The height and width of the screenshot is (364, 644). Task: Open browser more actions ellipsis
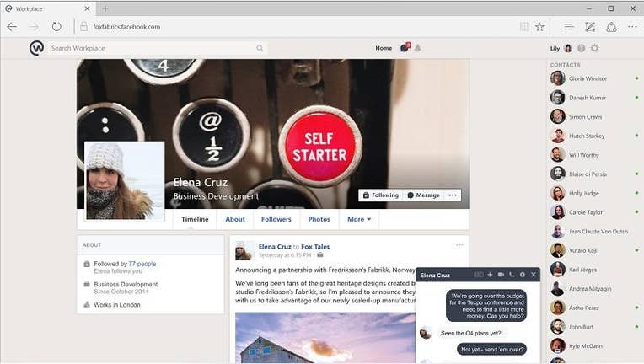coord(632,27)
